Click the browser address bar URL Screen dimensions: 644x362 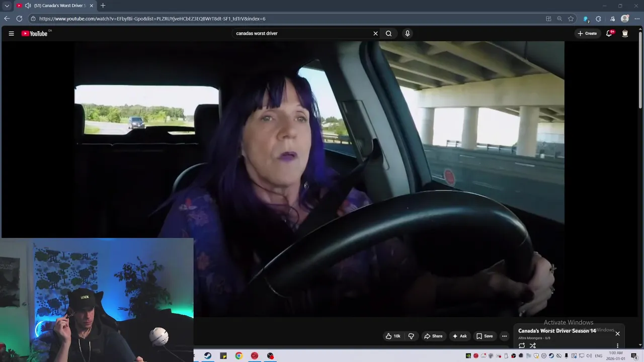pyautogui.click(x=152, y=19)
